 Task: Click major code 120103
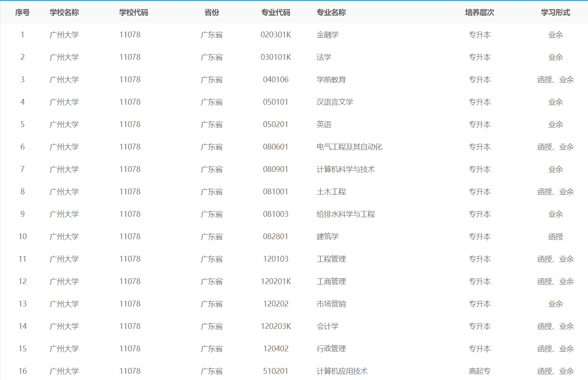pos(276,259)
